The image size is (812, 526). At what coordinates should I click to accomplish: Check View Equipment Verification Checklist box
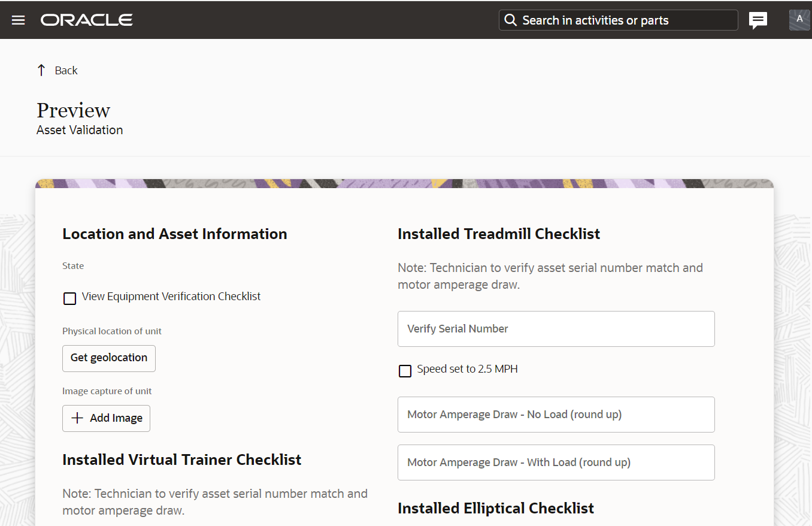click(x=70, y=298)
